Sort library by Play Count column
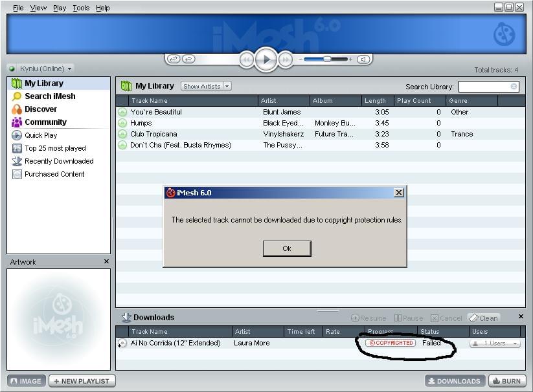 tap(420, 101)
